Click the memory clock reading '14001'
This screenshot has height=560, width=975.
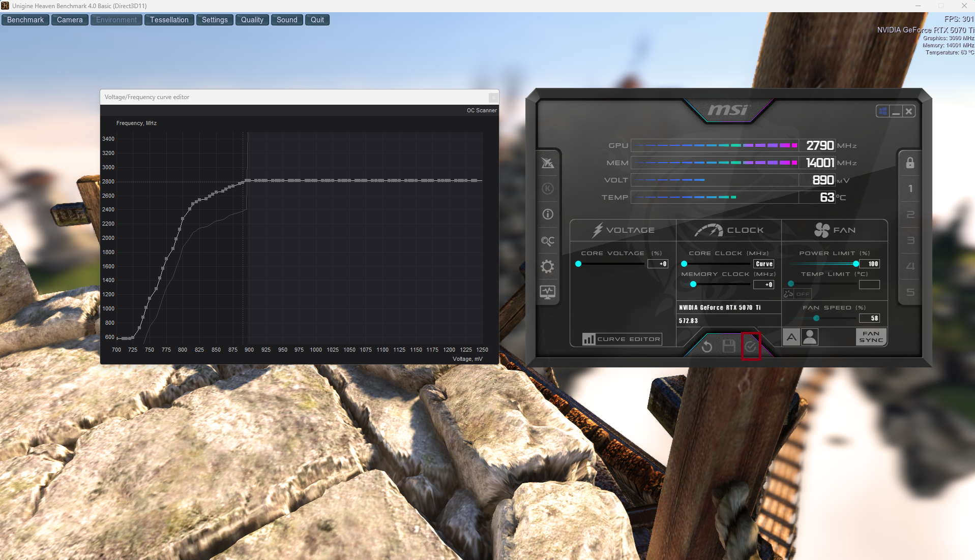click(x=820, y=163)
